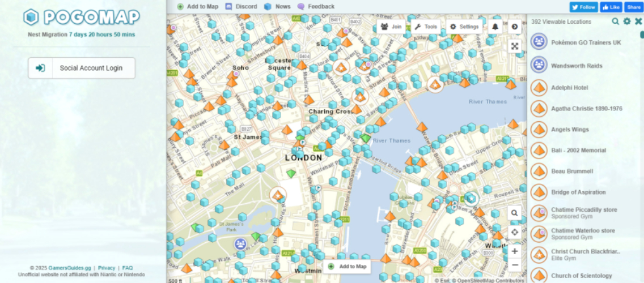Screen dimensions: 644x283
Task: Click the Twitter Follow button
Action: click(583, 7)
